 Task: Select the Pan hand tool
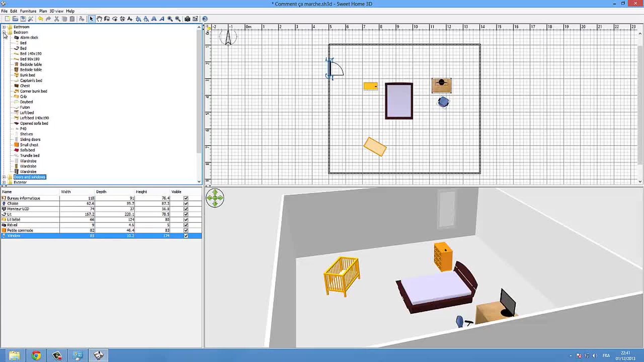point(99,19)
